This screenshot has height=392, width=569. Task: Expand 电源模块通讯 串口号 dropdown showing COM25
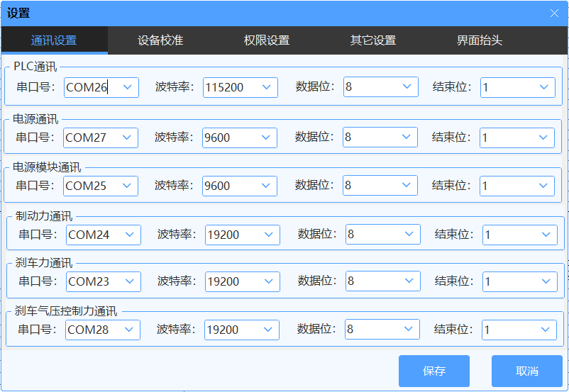[x=127, y=185]
